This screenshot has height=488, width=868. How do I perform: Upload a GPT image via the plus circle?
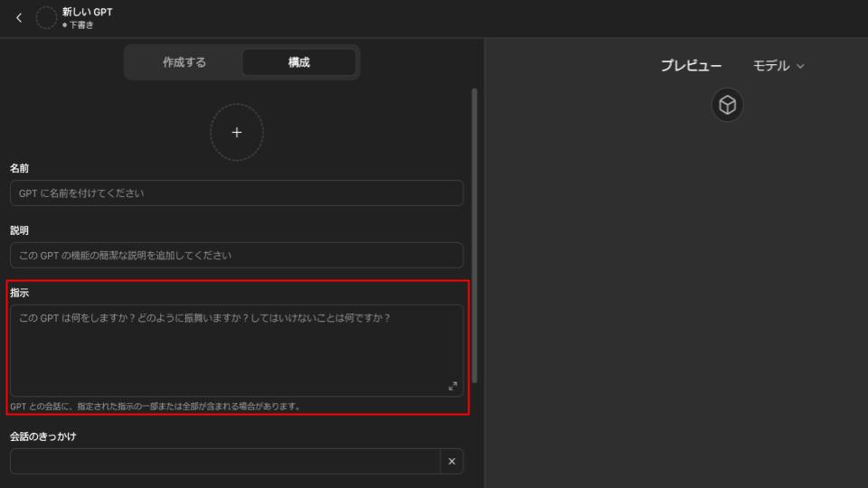point(237,133)
